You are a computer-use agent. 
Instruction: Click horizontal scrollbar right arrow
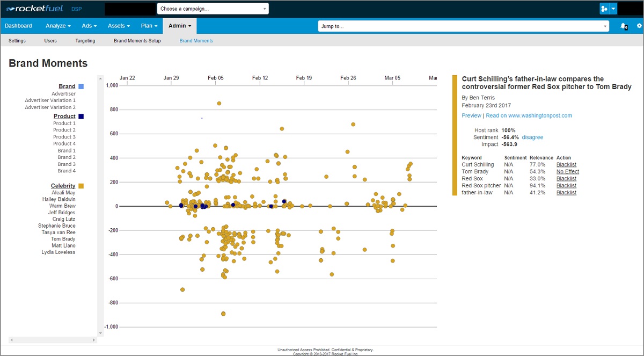pyautogui.click(x=94, y=340)
